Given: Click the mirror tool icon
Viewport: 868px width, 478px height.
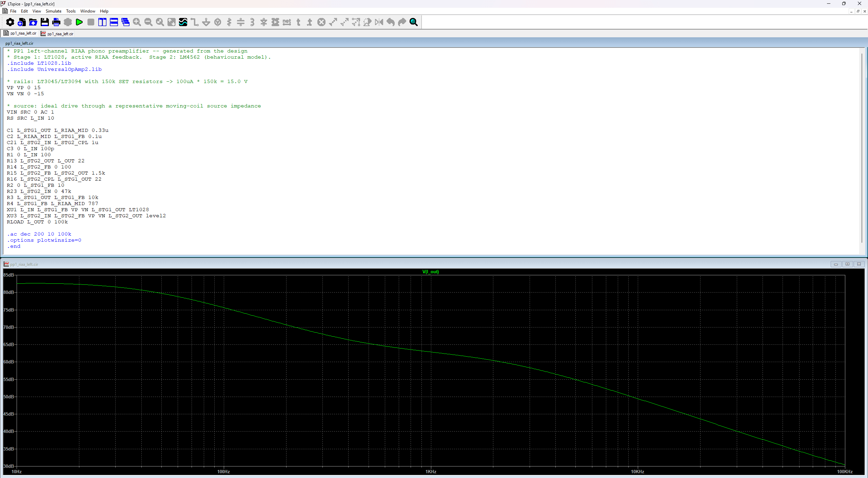Looking at the screenshot, I should (x=379, y=22).
